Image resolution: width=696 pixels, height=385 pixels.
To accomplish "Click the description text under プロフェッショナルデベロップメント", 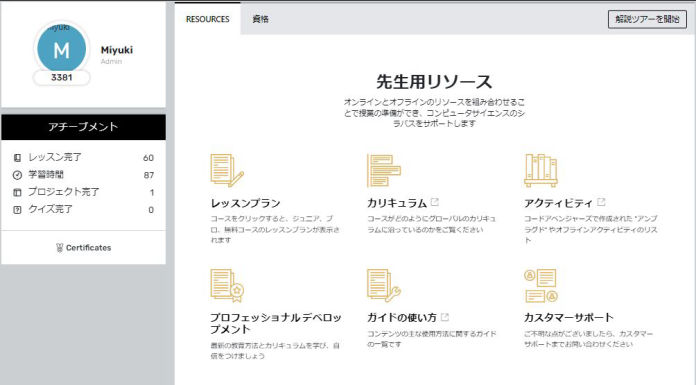I will (x=275, y=350).
